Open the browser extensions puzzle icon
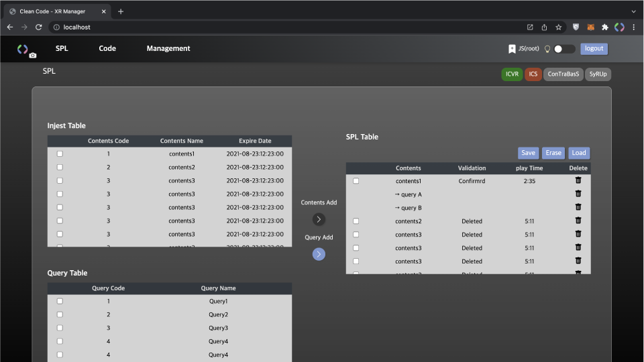The width and height of the screenshot is (644, 362). 605,27
